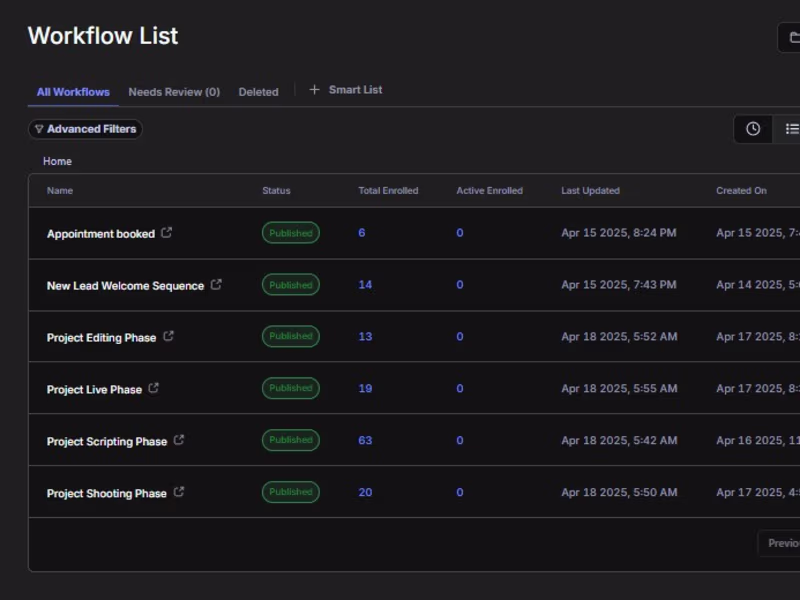The width and height of the screenshot is (800, 600).
Task: Switch to list view icon
Action: [x=790, y=129]
